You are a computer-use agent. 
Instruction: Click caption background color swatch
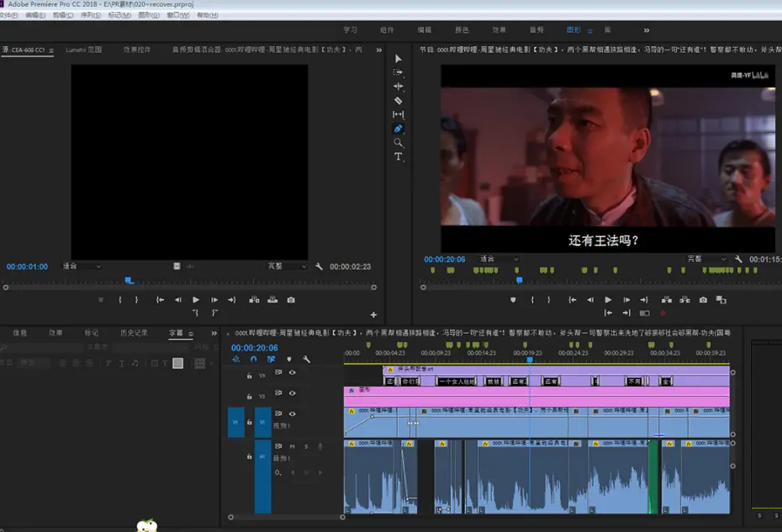tap(178, 363)
